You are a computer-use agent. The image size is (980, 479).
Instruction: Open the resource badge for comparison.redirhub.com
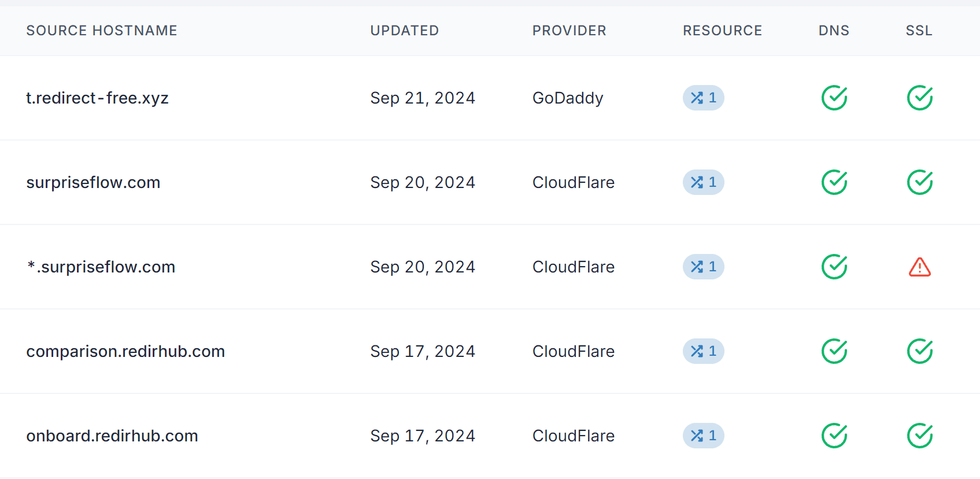[703, 351]
